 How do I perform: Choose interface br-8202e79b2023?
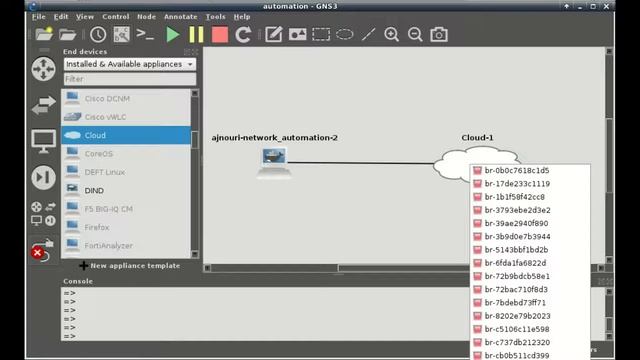point(530,316)
